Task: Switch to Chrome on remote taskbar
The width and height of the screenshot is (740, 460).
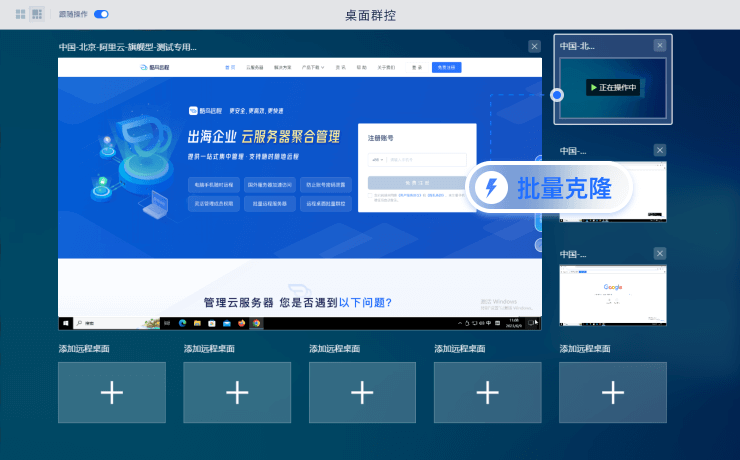Action: click(256, 323)
